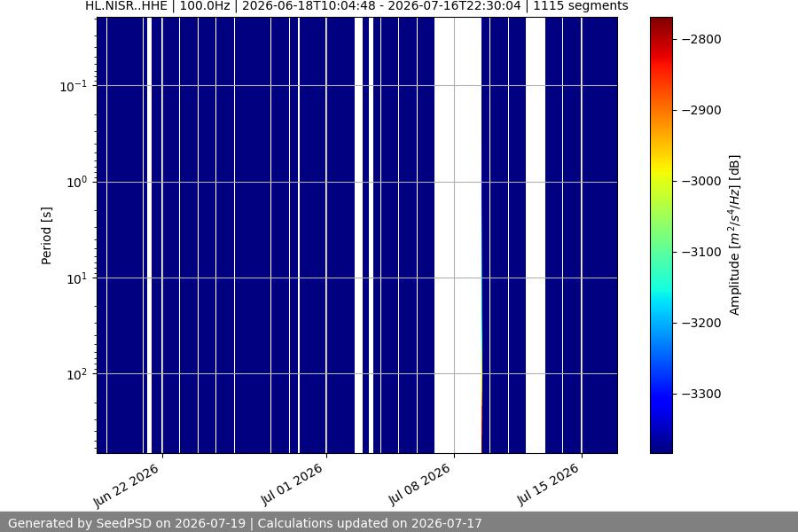Click the 10^-1 period tick label
The width and height of the screenshot is (798, 532).
[73, 86]
